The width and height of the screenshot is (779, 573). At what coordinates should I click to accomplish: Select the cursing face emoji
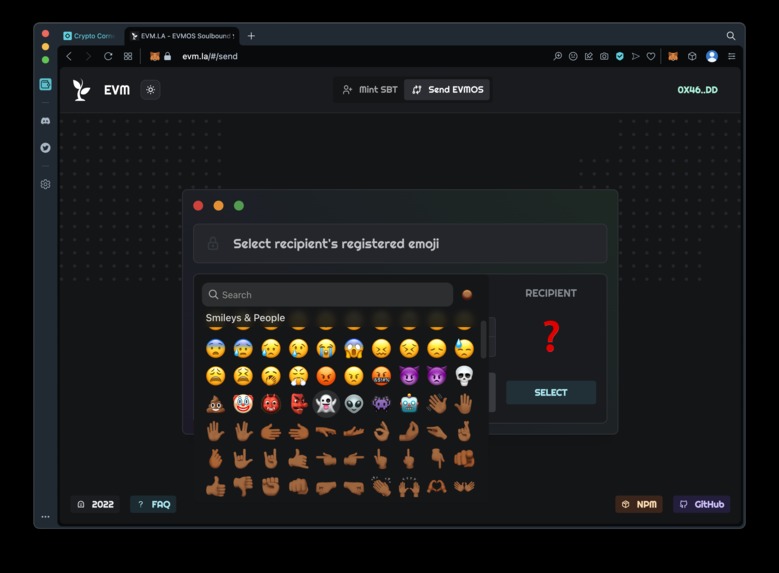pos(381,376)
